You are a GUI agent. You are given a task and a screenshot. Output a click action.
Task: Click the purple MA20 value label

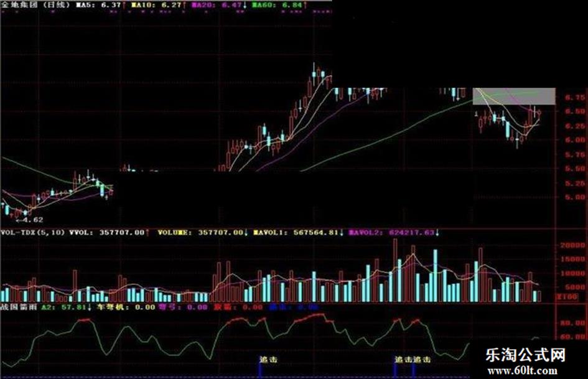[x=219, y=5]
